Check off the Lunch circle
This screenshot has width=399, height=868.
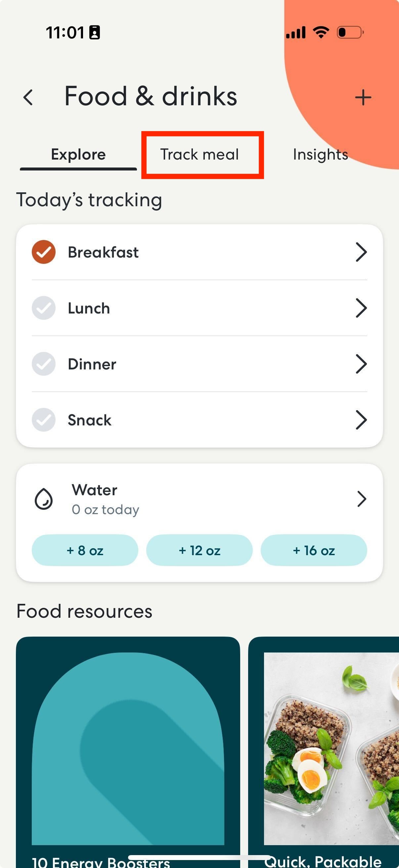coord(44,308)
